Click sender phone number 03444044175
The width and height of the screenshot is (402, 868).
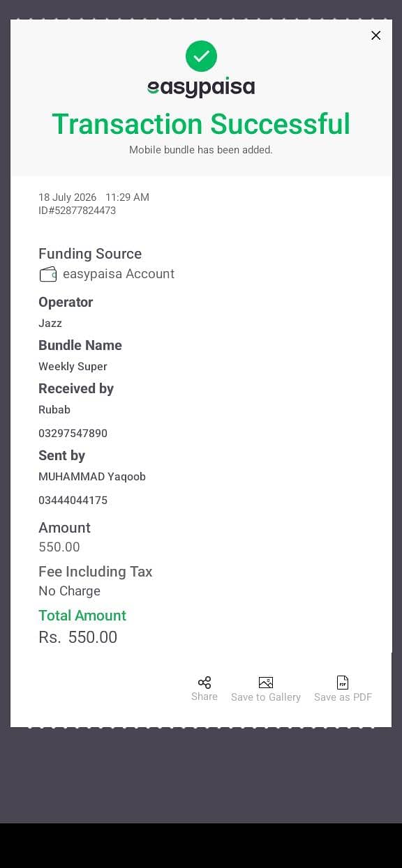click(73, 501)
